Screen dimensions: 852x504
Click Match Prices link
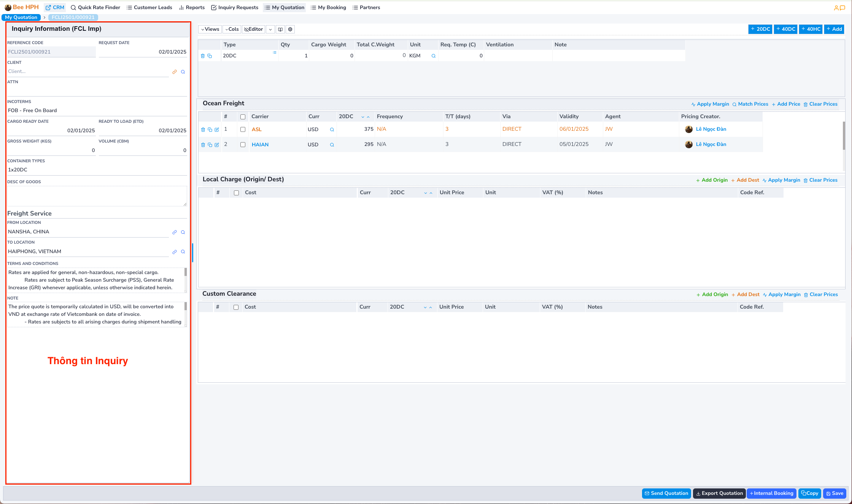pyautogui.click(x=750, y=104)
